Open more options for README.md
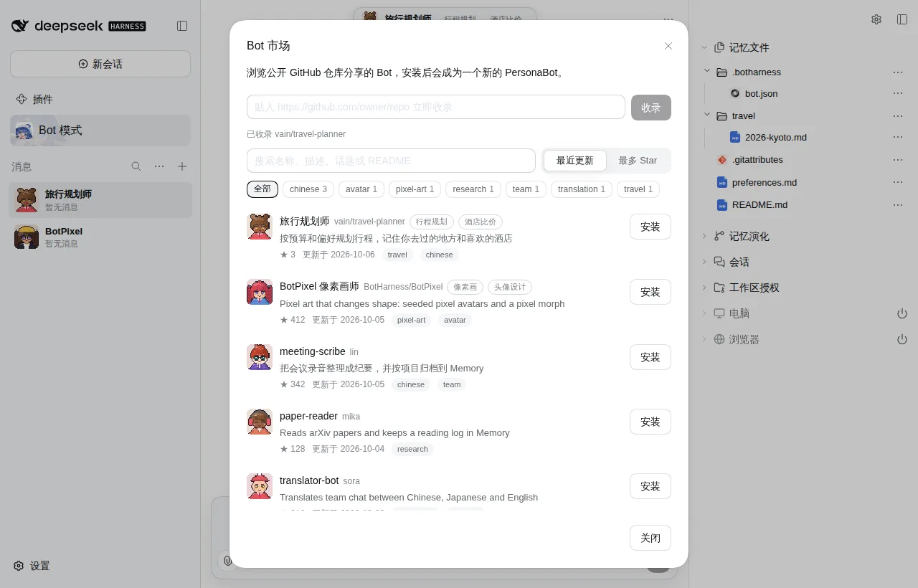The width and height of the screenshot is (918, 588). click(898, 204)
